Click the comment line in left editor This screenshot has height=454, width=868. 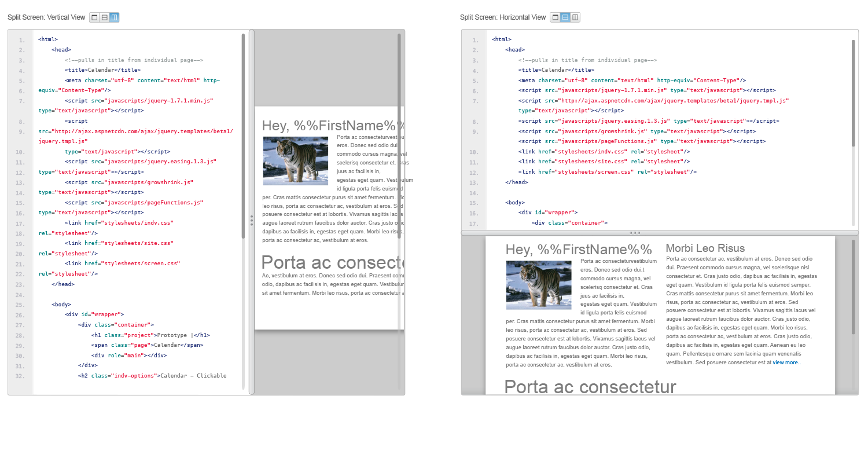pos(134,60)
